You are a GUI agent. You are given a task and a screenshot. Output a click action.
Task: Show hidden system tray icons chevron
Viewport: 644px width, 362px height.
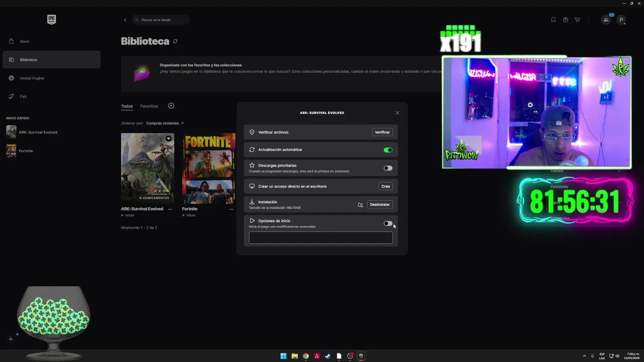(584, 356)
